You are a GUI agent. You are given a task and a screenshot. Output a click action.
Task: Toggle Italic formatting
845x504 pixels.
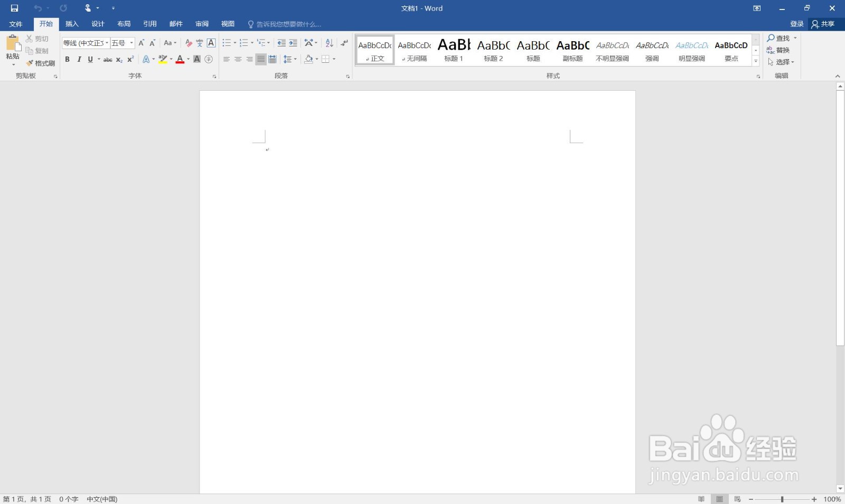pos(79,59)
